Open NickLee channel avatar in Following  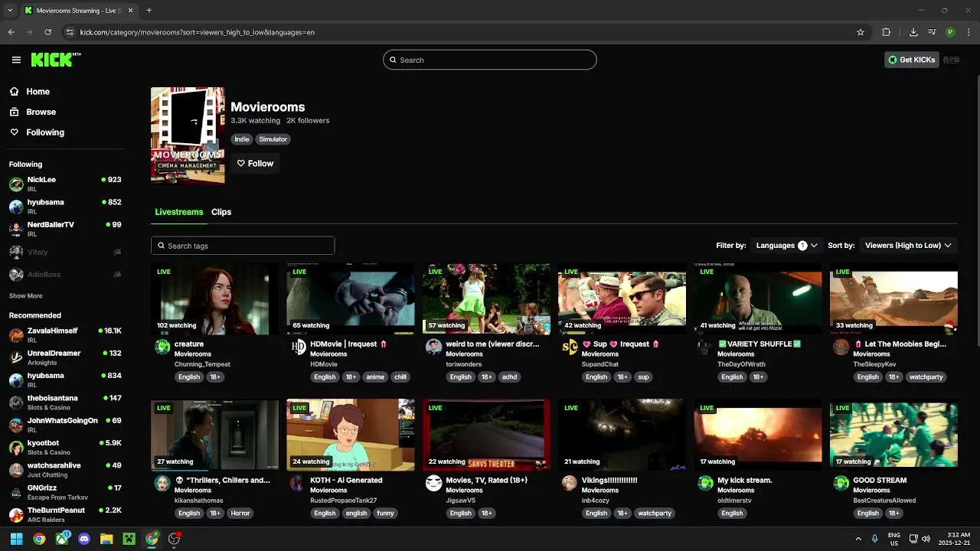[16, 184]
